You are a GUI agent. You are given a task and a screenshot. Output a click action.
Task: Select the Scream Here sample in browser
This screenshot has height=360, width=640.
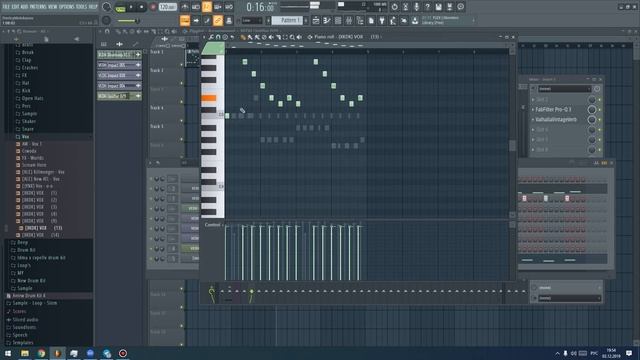(34, 165)
